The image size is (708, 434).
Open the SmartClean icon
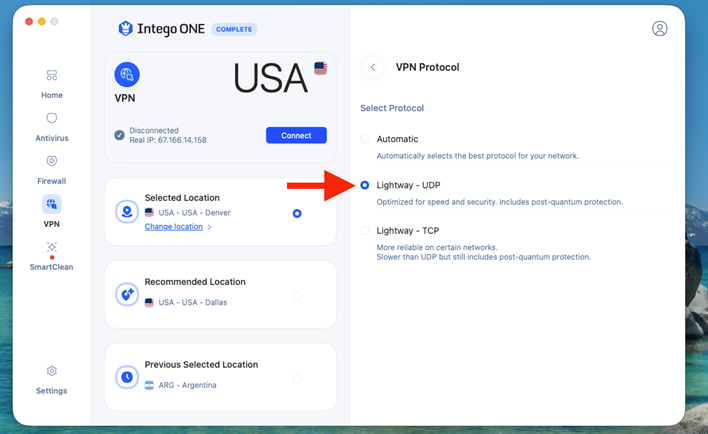[51, 247]
